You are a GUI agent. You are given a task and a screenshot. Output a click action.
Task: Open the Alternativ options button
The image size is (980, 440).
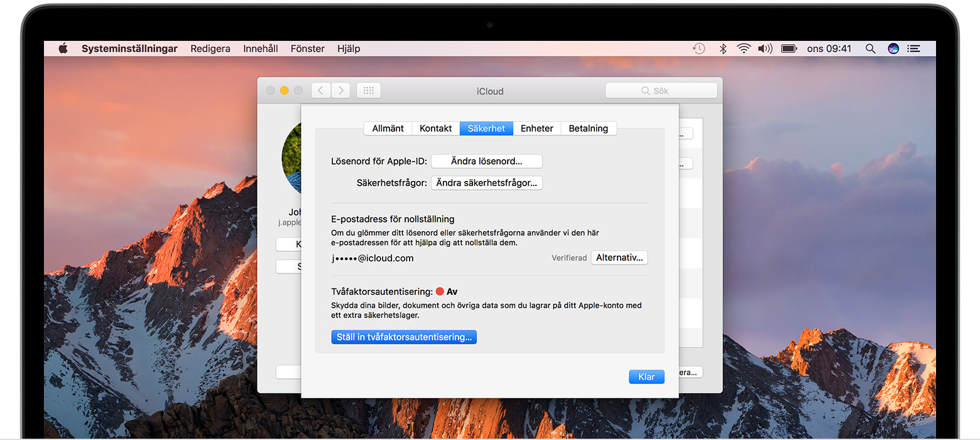619,258
